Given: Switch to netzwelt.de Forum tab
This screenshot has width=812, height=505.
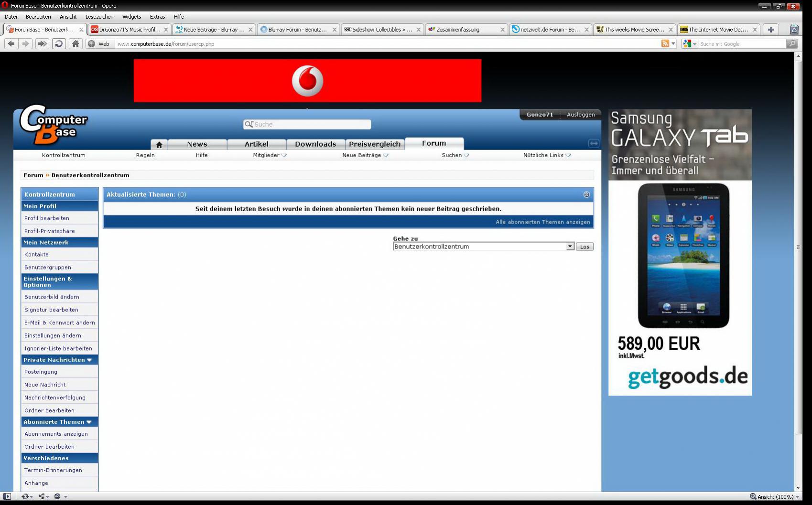Looking at the screenshot, I should [x=550, y=30].
